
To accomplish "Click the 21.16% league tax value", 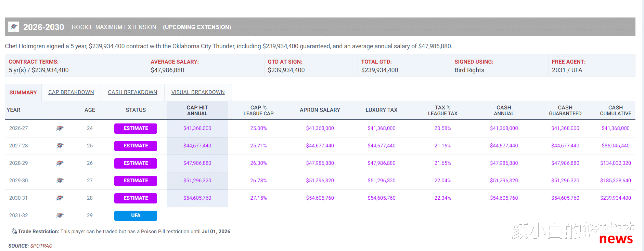I will [x=442, y=146].
